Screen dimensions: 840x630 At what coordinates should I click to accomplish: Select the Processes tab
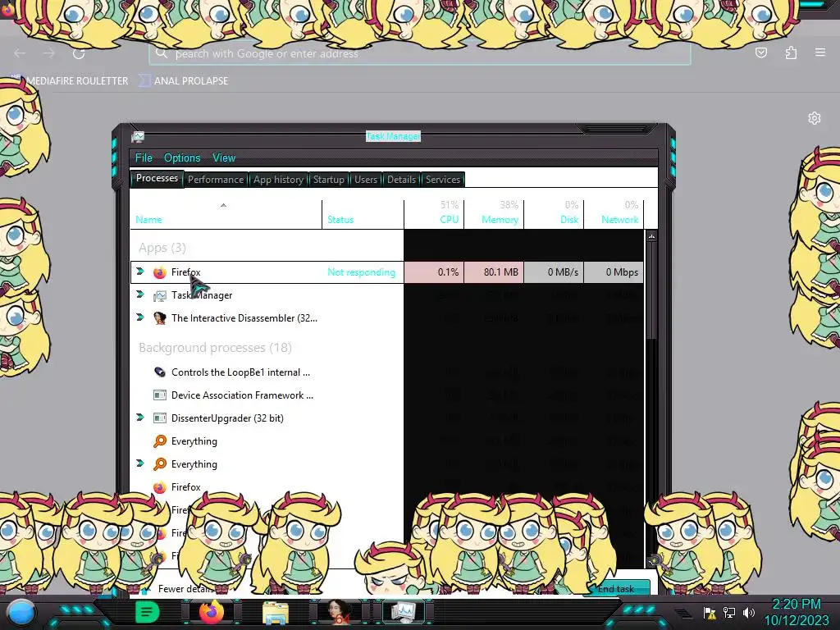click(x=157, y=178)
